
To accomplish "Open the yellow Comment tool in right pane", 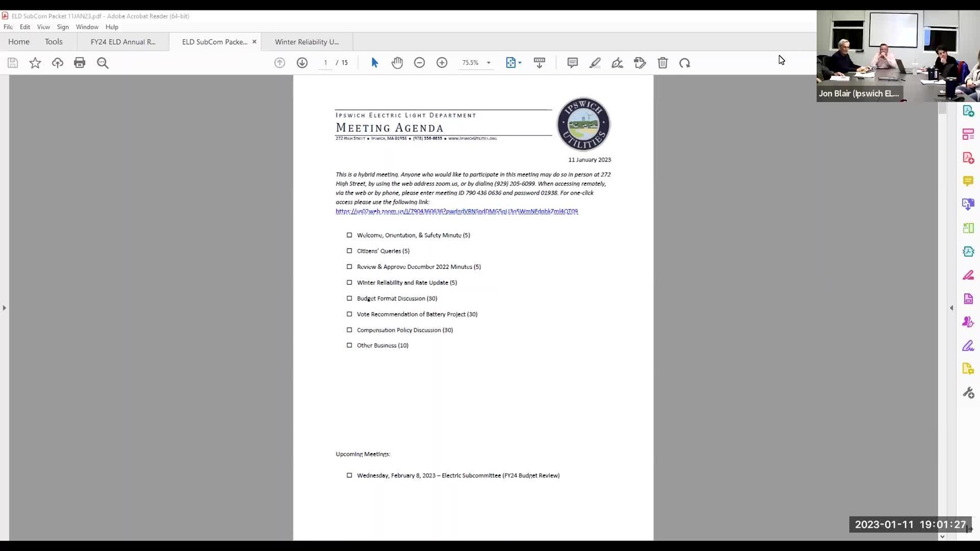I will 968,181.
